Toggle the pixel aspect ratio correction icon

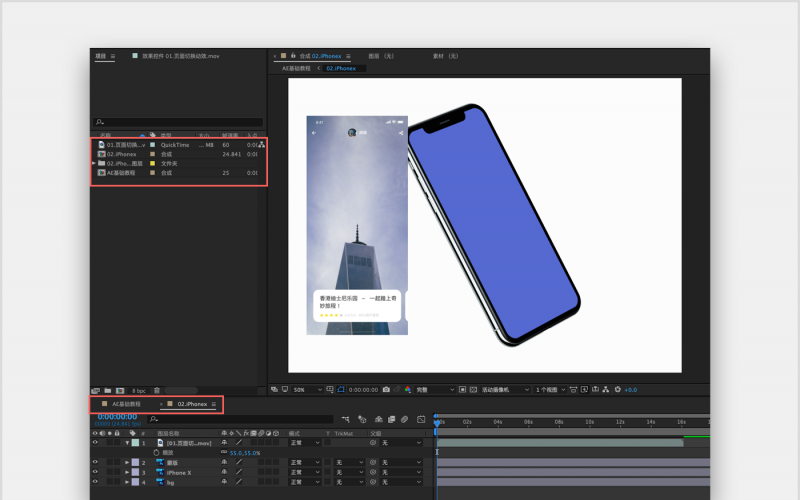point(573,389)
